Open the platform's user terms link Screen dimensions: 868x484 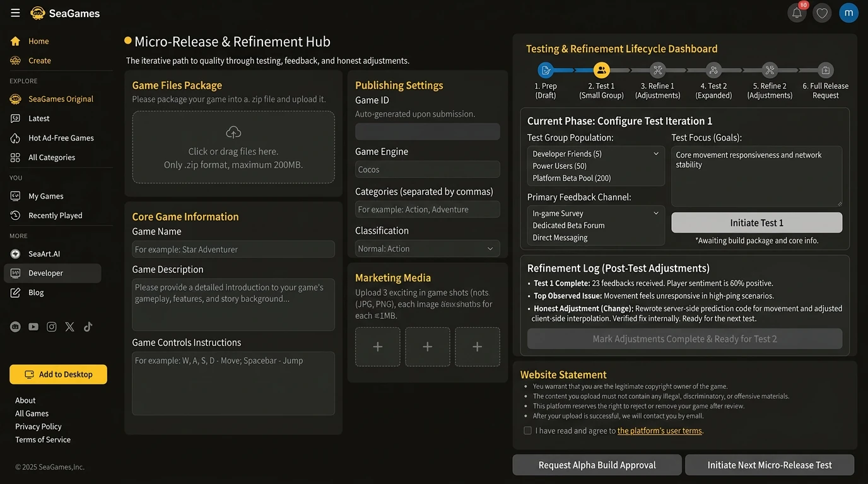pyautogui.click(x=659, y=430)
